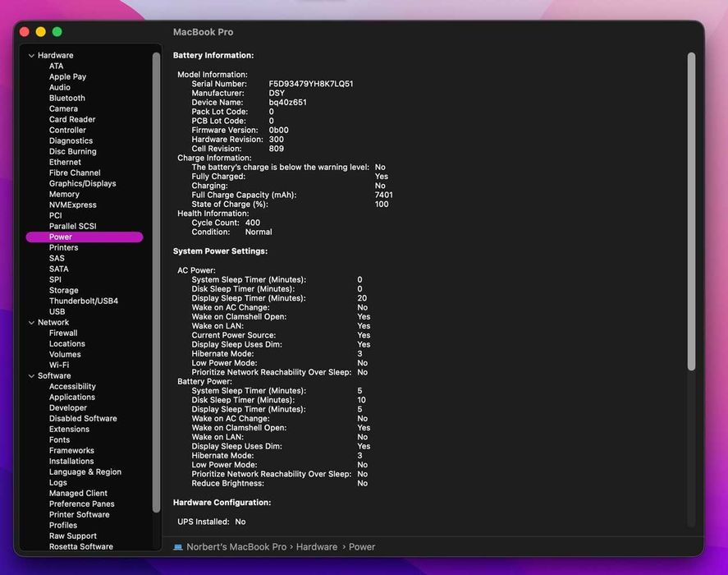Image resolution: width=728 pixels, height=575 pixels.
Task: Select the Controller item
Action: 68,130
